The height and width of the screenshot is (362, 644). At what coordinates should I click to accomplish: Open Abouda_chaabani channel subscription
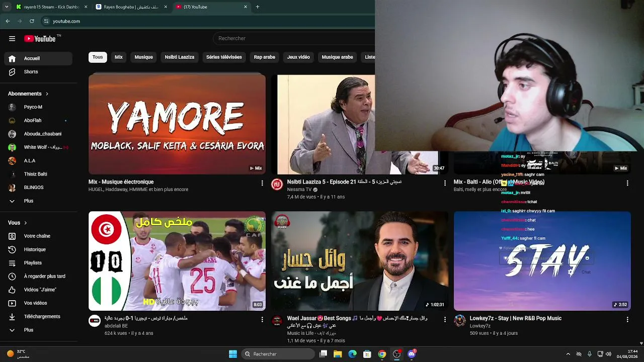coord(38,134)
